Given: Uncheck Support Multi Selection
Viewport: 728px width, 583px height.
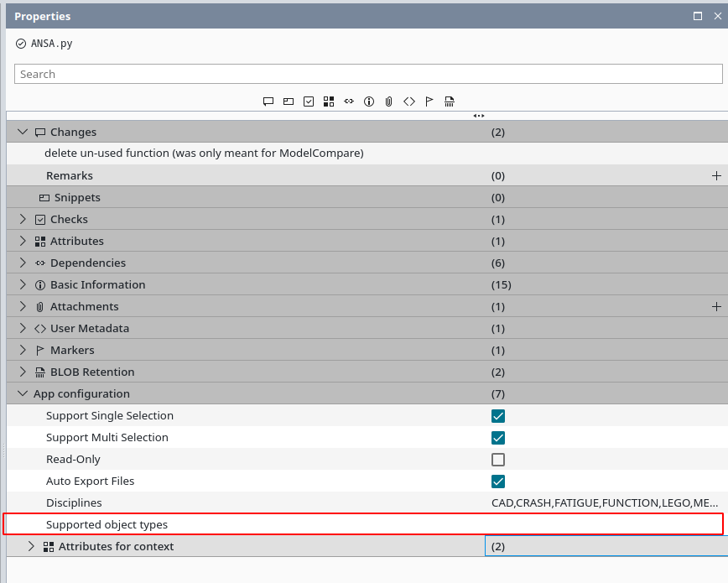Looking at the screenshot, I should (x=498, y=438).
